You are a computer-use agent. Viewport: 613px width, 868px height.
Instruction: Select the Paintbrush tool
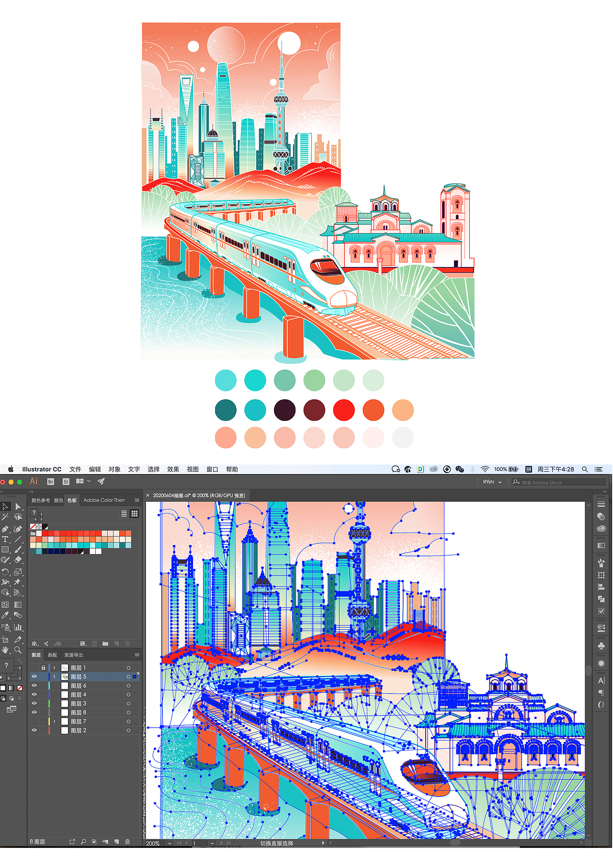coord(18,550)
